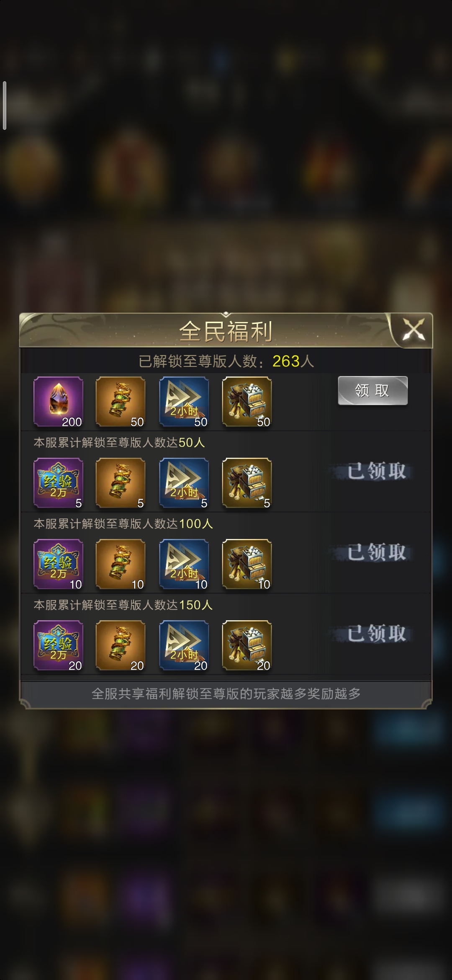Tap the resource crate icon with quantity 5
This screenshot has width=452, height=980.
247,483
